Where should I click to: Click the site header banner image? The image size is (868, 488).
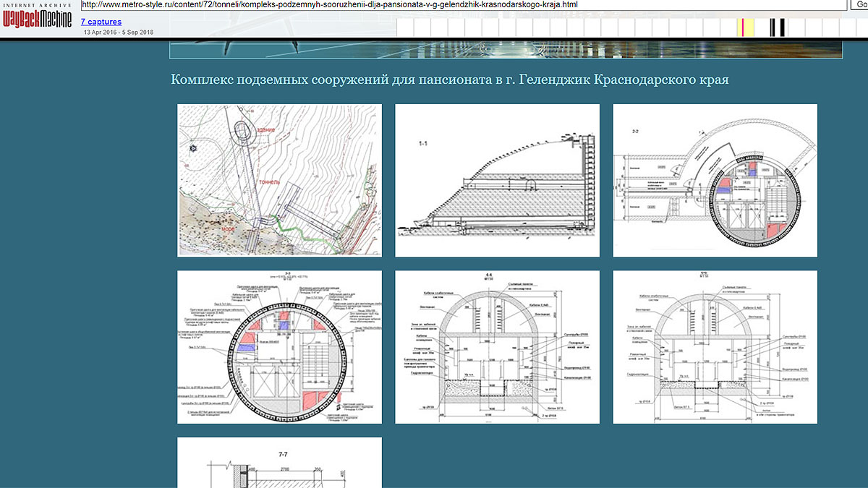[506, 48]
